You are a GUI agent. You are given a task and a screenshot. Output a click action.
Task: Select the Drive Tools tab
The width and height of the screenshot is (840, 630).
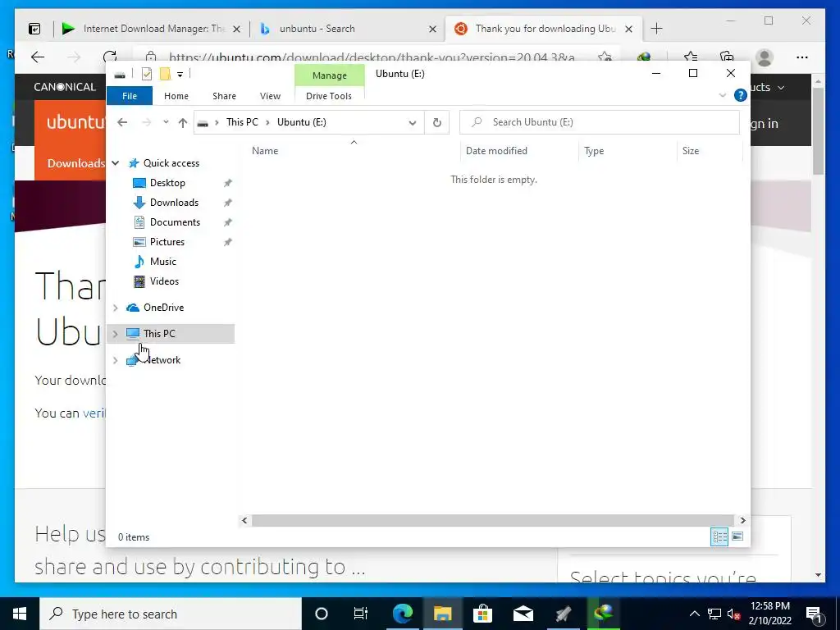click(x=329, y=96)
